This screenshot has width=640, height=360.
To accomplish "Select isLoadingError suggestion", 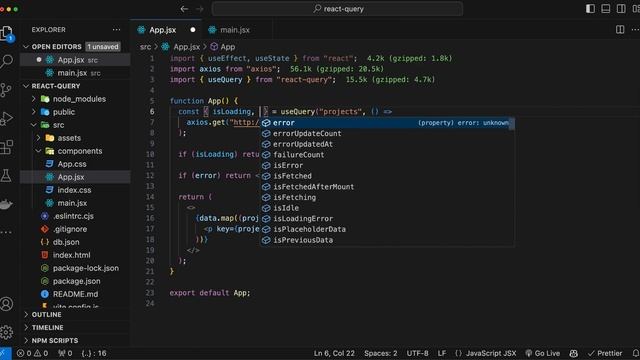I will (x=387, y=219).
